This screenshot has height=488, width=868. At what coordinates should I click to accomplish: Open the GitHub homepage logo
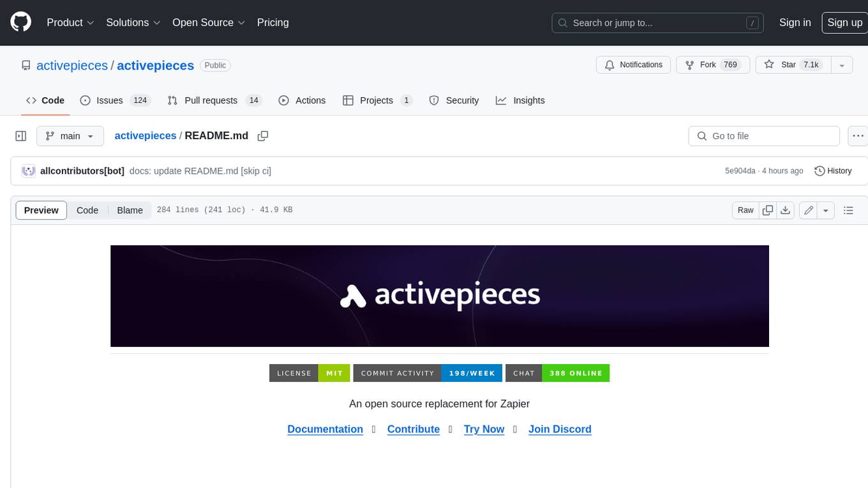[21, 22]
